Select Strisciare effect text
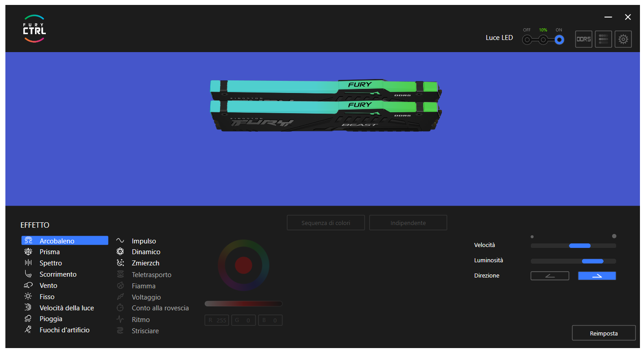Image resolution: width=644 pixels, height=353 pixels. [145, 331]
